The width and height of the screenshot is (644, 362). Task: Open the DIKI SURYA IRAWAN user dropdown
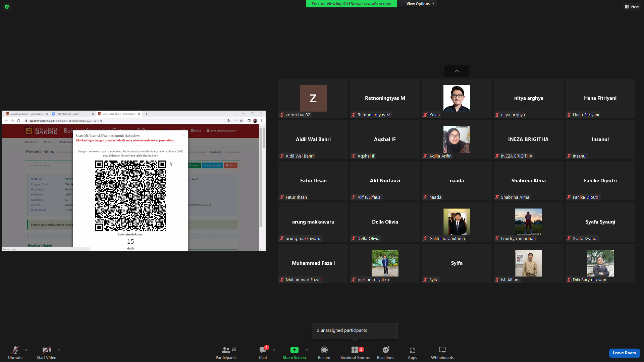(x=222, y=131)
